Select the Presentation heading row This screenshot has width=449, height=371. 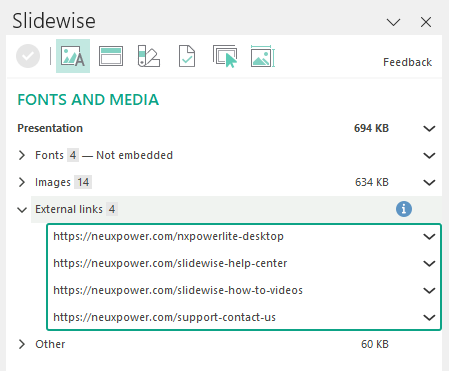pyautogui.click(x=227, y=128)
